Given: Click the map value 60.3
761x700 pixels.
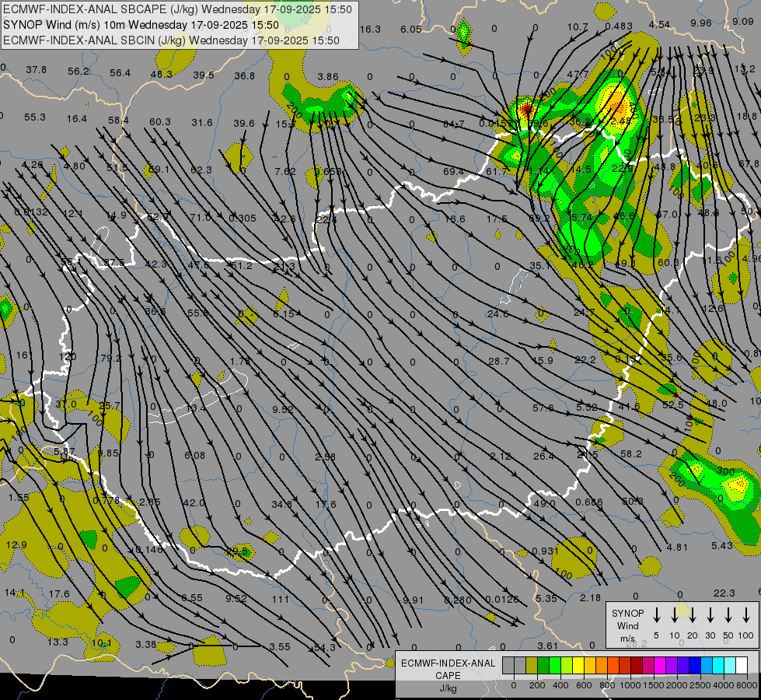Looking at the screenshot, I should click(x=159, y=121).
